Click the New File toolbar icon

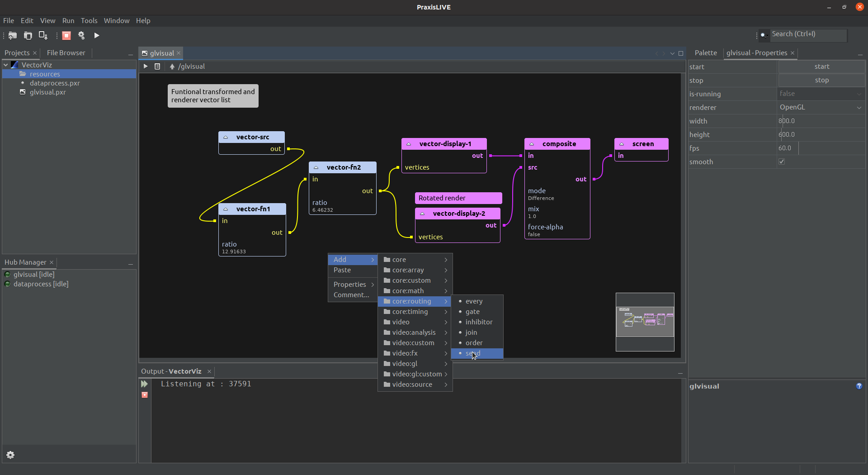coord(28,35)
